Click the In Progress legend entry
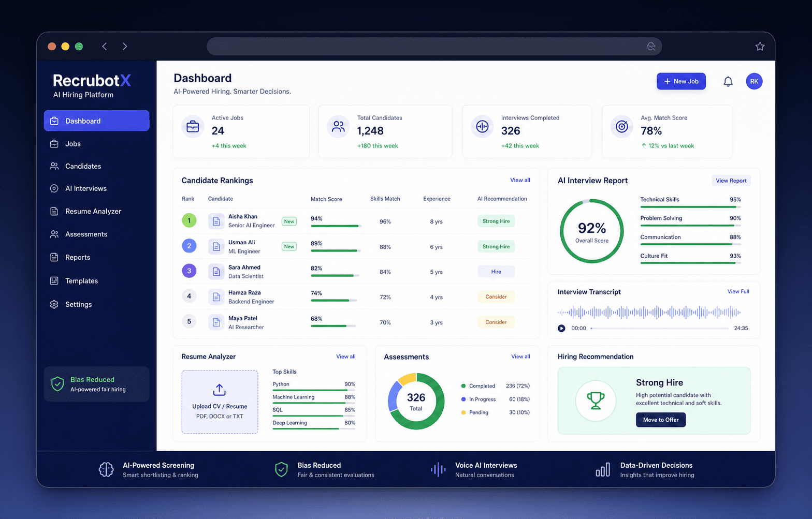Image resolution: width=812 pixels, height=519 pixels. [496, 399]
